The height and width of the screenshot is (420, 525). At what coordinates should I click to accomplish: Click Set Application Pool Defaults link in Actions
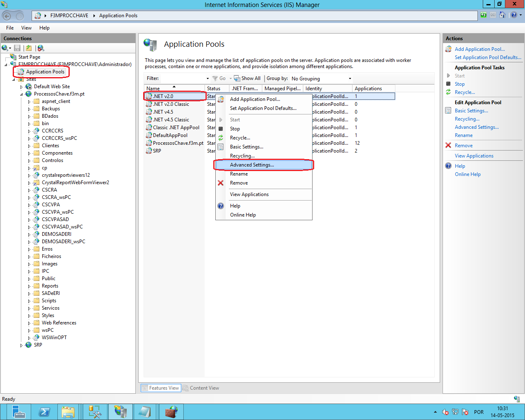point(488,57)
